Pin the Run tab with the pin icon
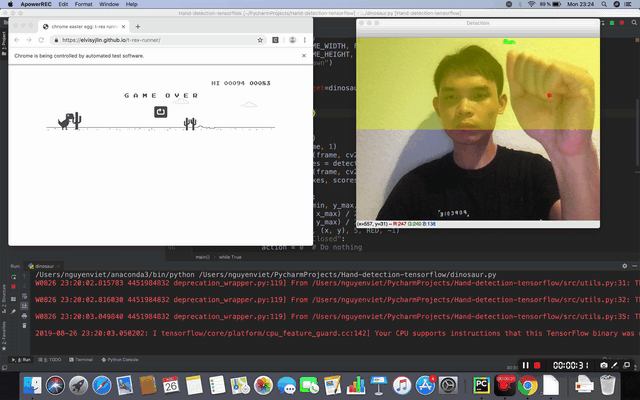Viewport: 640px width, 400px height. point(13,311)
